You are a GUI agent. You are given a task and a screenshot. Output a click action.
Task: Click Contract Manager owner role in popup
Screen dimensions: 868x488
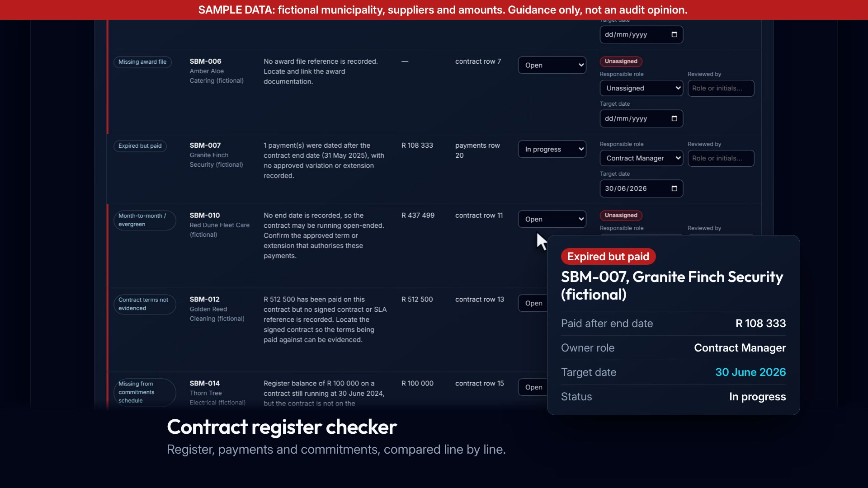pyautogui.click(x=740, y=348)
